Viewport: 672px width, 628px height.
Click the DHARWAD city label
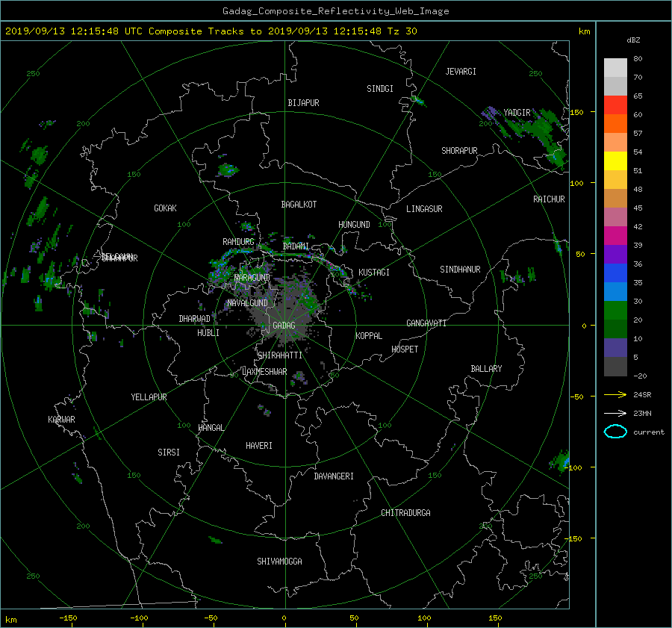click(195, 319)
